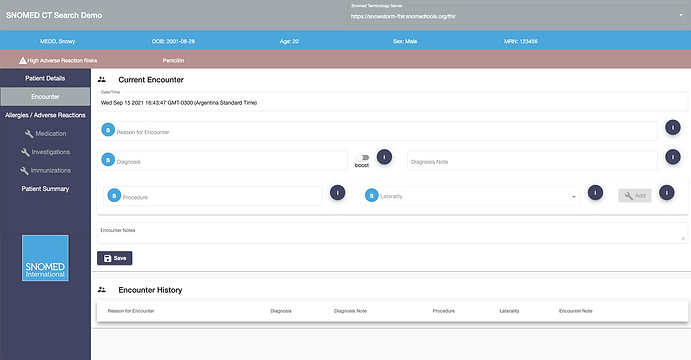
Task: Click 'Age: 20' in patient banner
Action: (289, 41)
